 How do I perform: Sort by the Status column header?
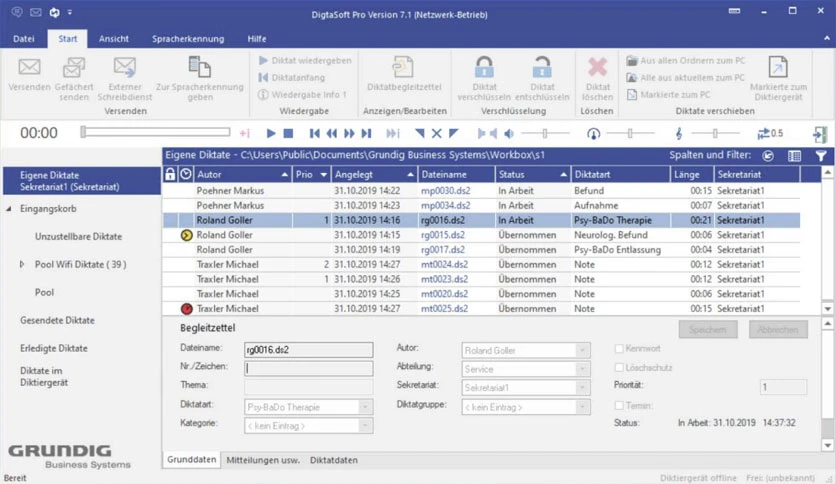532,174
